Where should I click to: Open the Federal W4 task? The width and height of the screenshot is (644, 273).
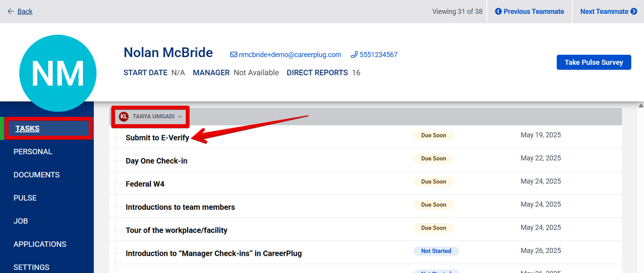tap(145, 184)
